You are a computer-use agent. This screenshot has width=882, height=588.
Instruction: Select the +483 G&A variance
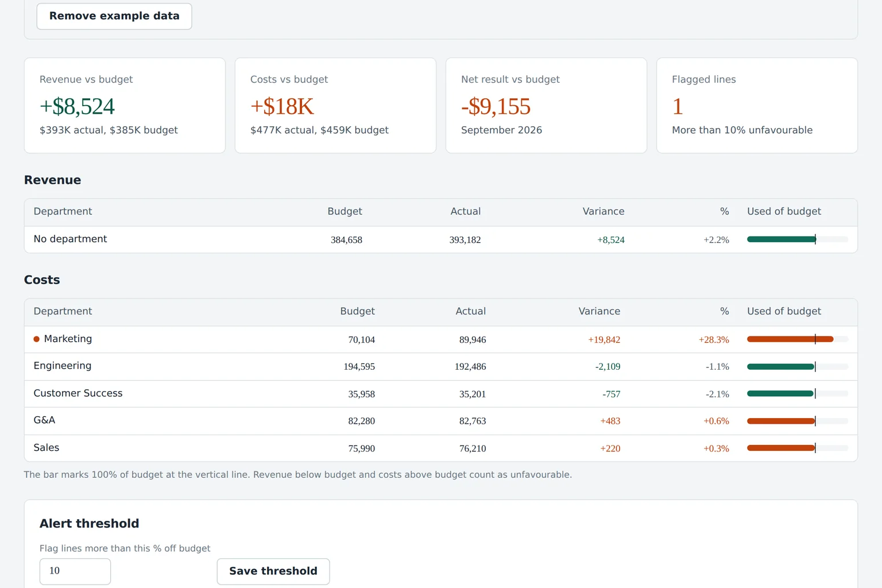tap(610, 421)
